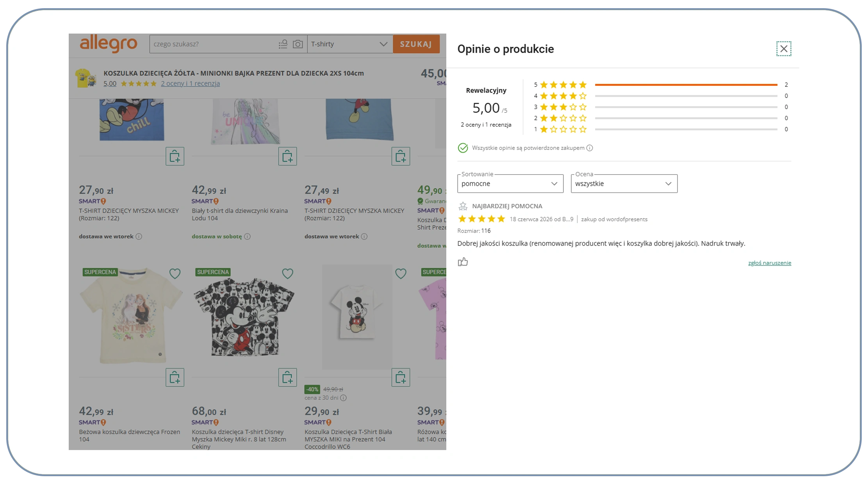The width and height of the screenshot is (868, 484).
Task: Open the 2 oceny i 1 recenzja link
Action: (x=190, y=84)
